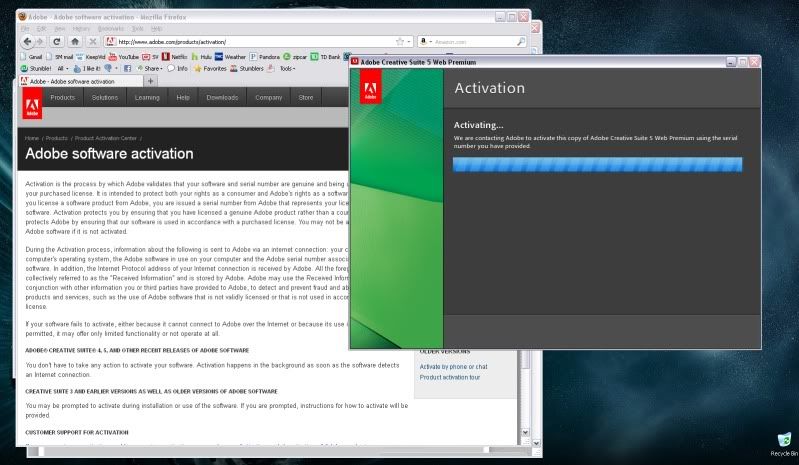Click the Home breadcrumb link
799x465 pixels.
click(x=32, y=138)
